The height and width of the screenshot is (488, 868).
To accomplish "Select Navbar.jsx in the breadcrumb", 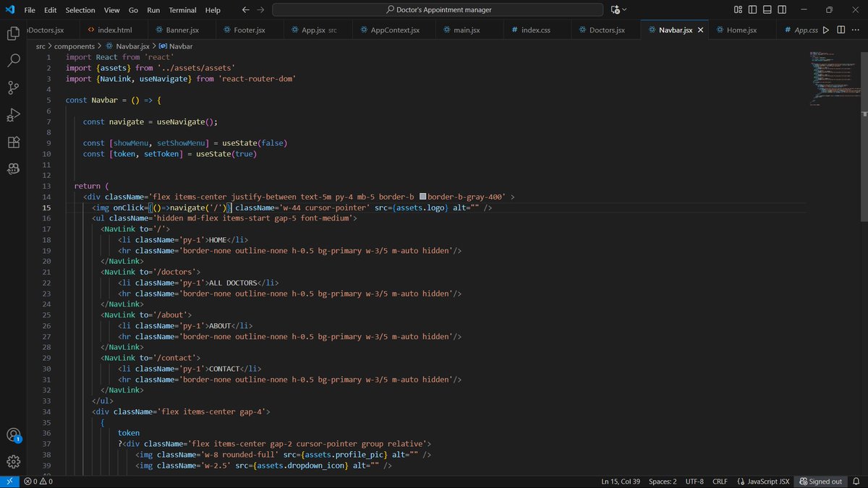I will pyautogui.click(x=127, y=46).
